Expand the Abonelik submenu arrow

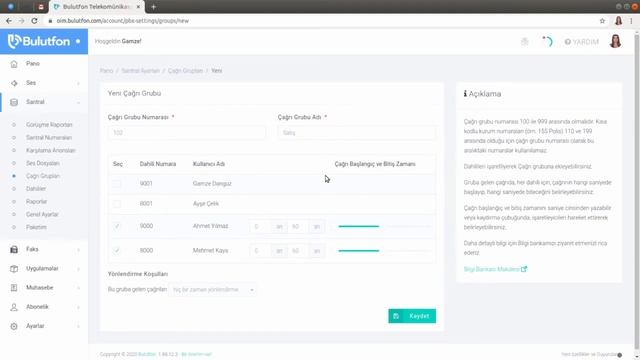tap(78, 307)
